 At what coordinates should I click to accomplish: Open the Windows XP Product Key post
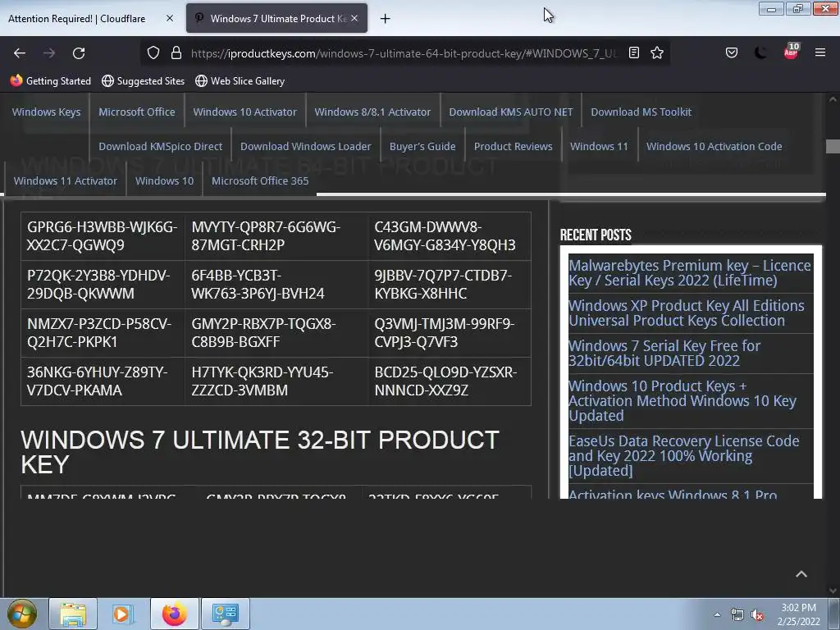tap(687, 313)
